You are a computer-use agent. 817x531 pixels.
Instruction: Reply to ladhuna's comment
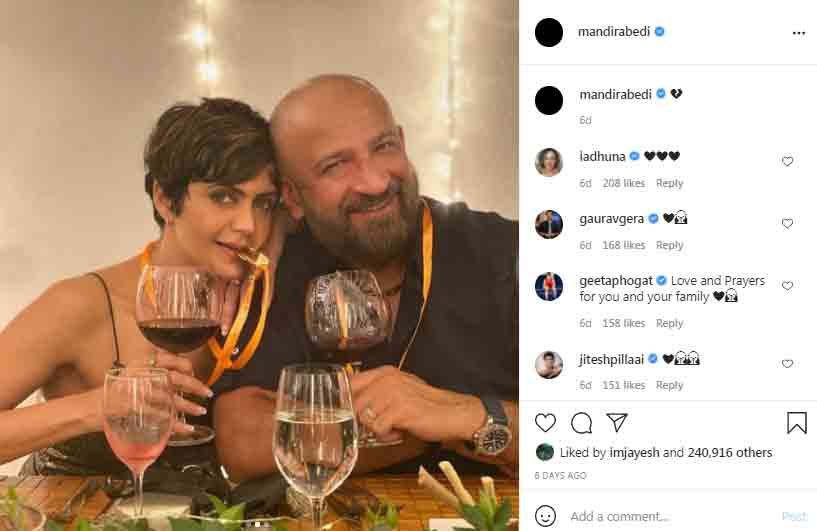point(669,183)
